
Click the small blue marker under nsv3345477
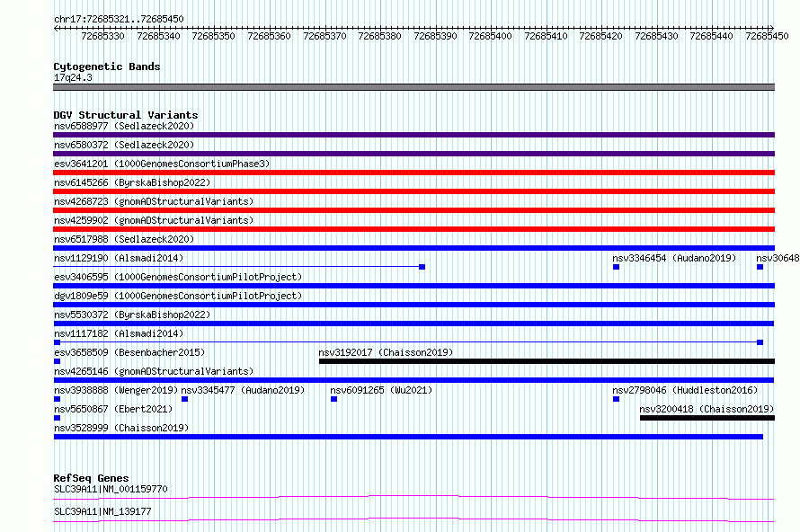pyautogui.click(x=184, y=399)
